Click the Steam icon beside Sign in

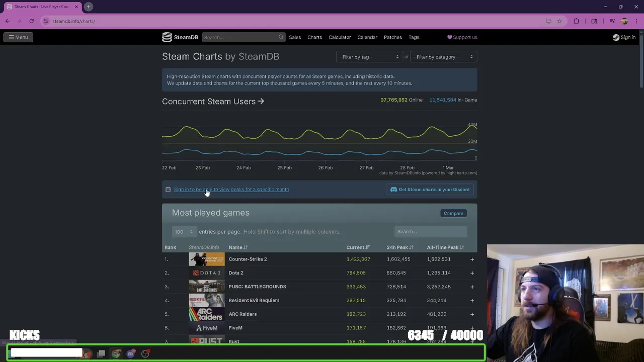616,37
